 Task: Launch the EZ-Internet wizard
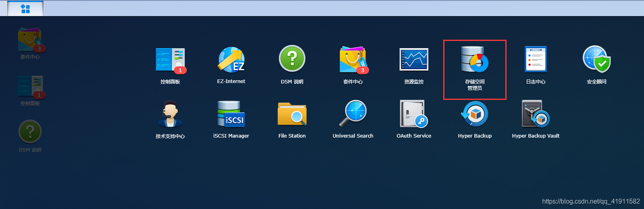(231, 60)
